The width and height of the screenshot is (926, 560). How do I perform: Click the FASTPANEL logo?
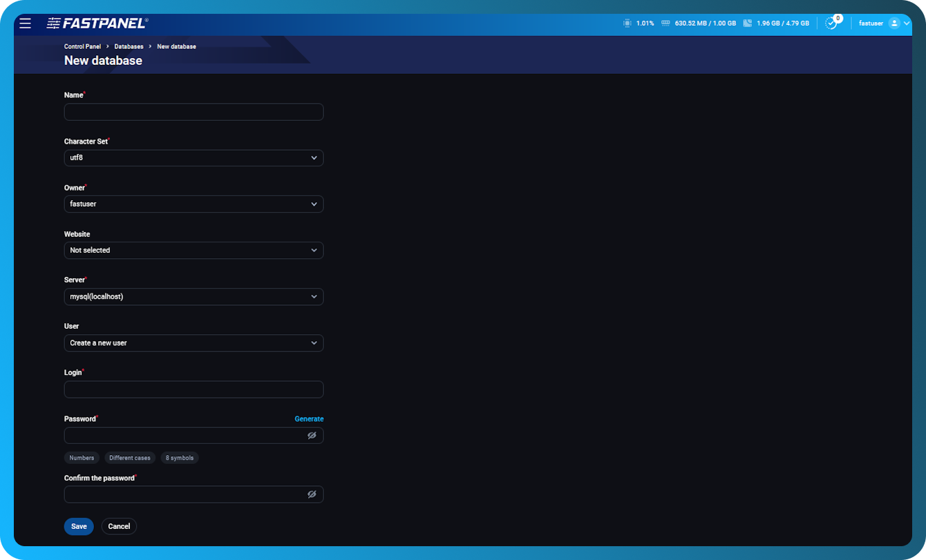point(96,22)
